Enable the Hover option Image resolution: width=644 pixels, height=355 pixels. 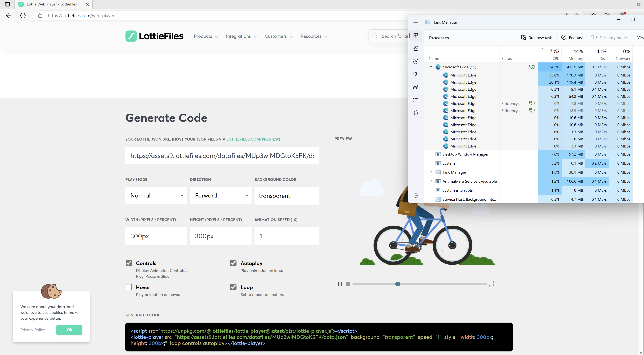(x=129, y=287)
